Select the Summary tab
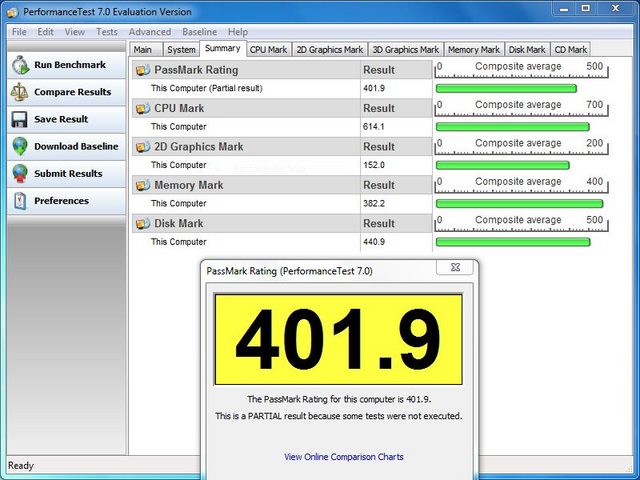The height and width of the screenshot is (480, 640). 222,48
